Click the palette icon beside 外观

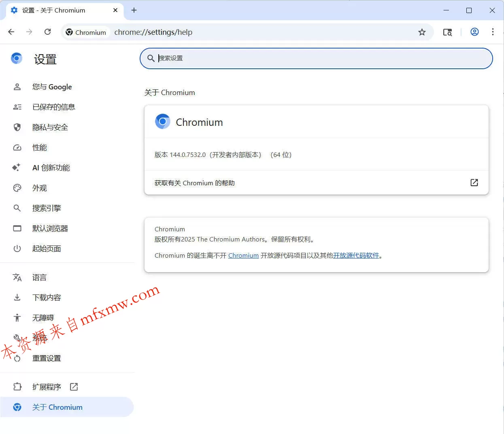tap(17, 188)
